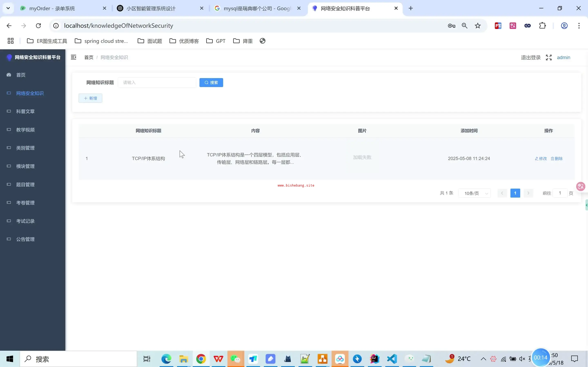Open the admin user dropdown
Image resolution: width=588 pixels, height=367 pixels.
click(563, 57)
